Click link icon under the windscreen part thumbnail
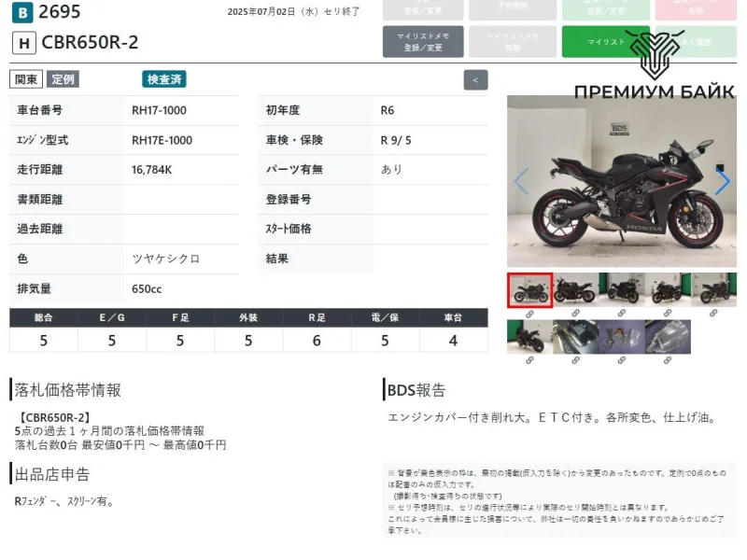This screenshot has width=747, height=560. [x=667, y=360]
